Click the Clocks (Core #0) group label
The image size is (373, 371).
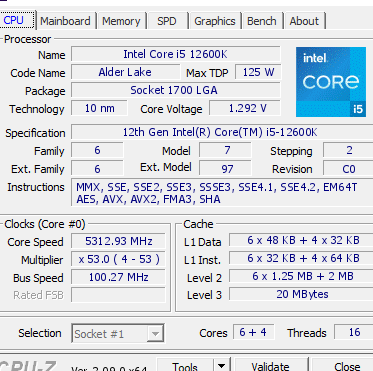point(45,224)
